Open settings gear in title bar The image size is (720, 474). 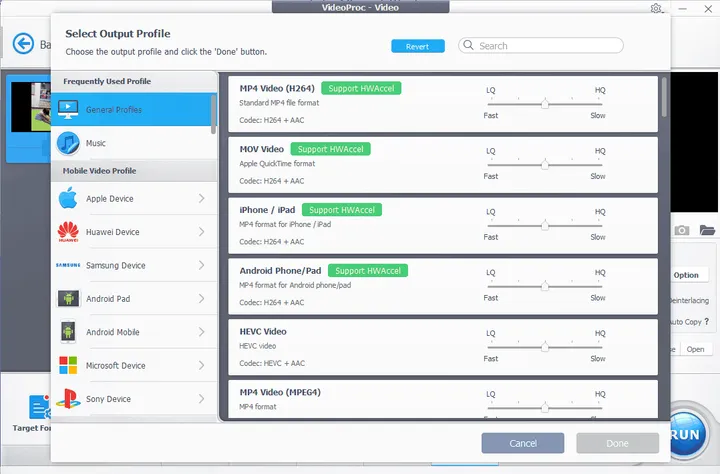click(x=656, y=8)
